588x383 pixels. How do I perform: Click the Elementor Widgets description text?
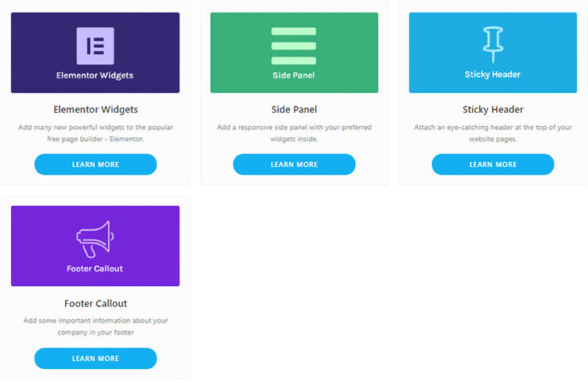[x=95, y=132]
